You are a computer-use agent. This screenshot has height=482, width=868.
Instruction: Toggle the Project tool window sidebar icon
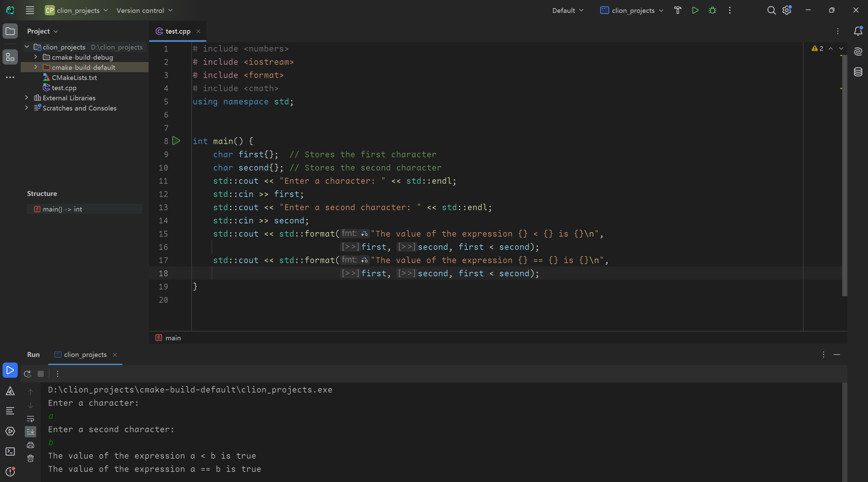click(10, 31)
